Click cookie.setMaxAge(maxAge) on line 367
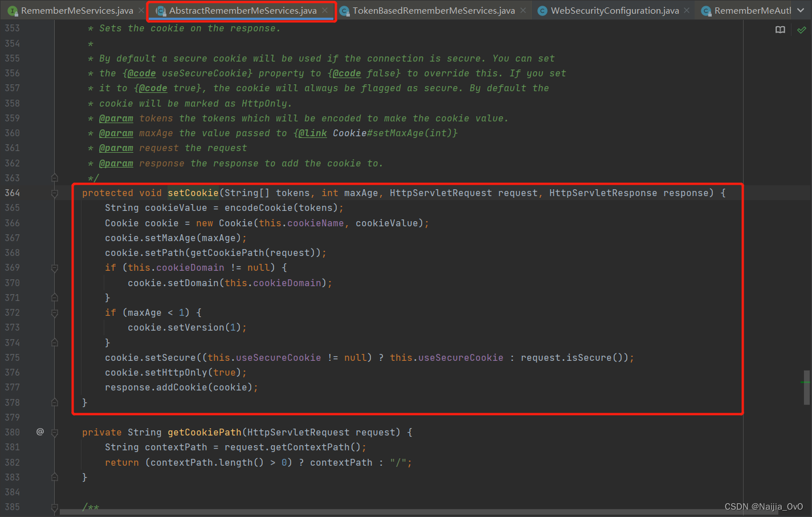Image resolution: width=812 pixels, height=517 pixels. 173,238
